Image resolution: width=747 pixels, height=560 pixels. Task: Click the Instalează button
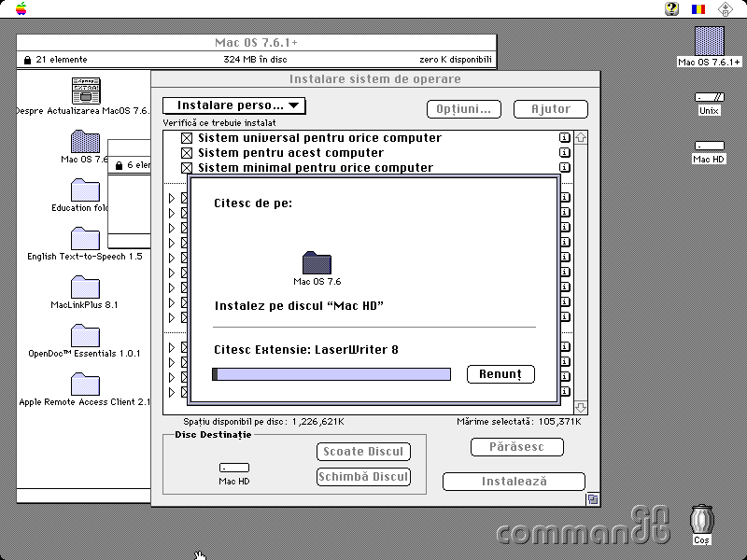click(514, 481)
